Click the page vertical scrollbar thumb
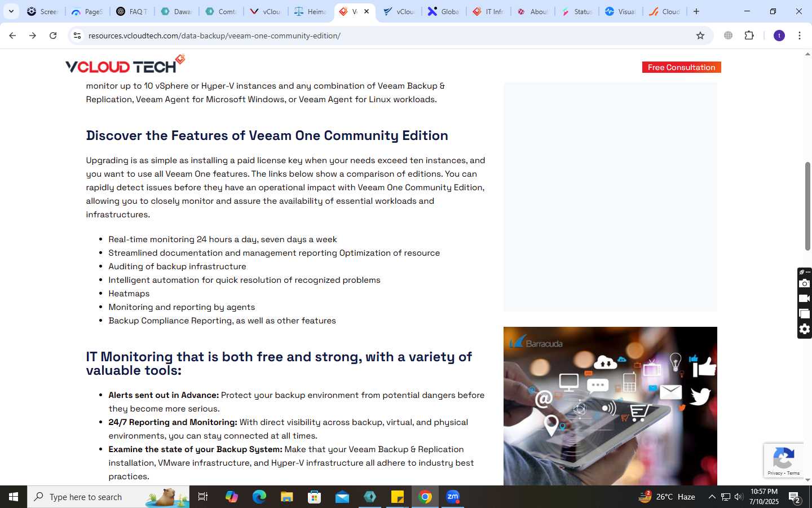Viewport: 812px width, 508px height. coord(807,206)
